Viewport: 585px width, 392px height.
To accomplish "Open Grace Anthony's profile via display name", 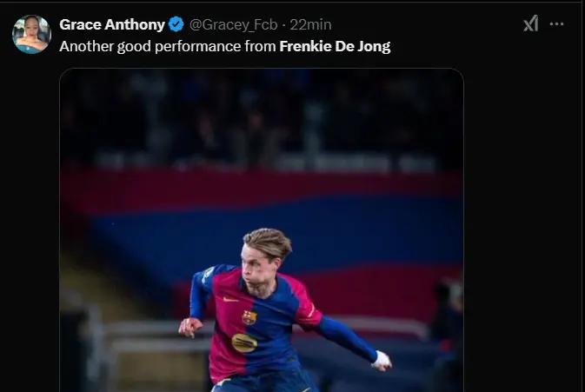I will tap(112, 24).
